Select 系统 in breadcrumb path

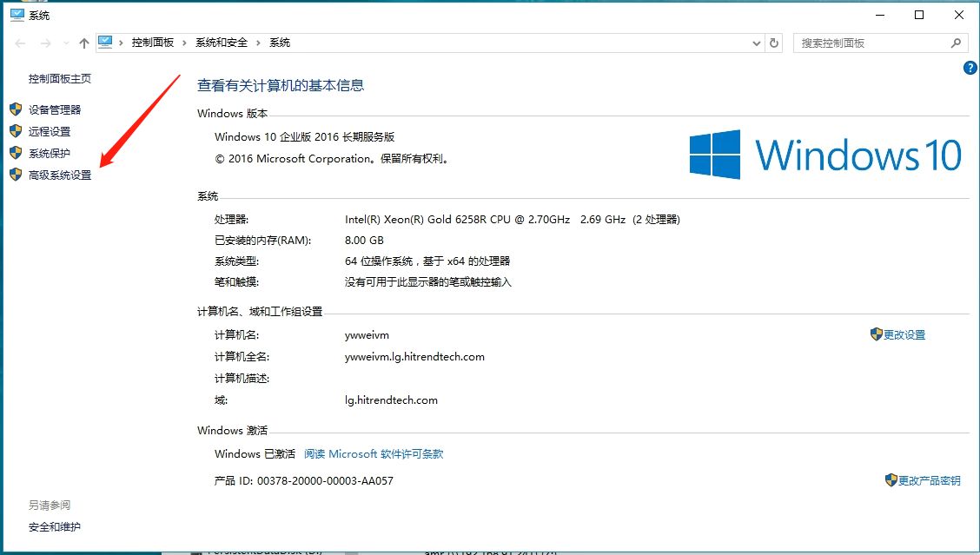coord(280,43)
